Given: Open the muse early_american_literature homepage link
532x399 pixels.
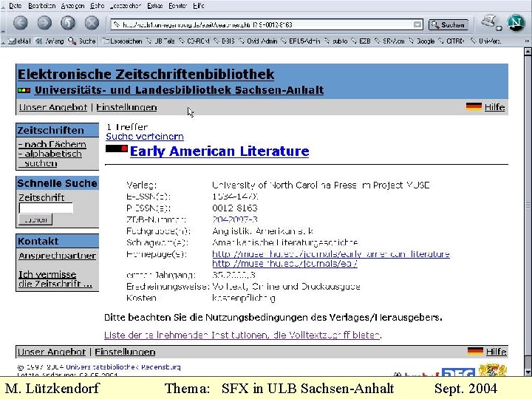Looking at the screenshot, I should [x=331, y=254].
